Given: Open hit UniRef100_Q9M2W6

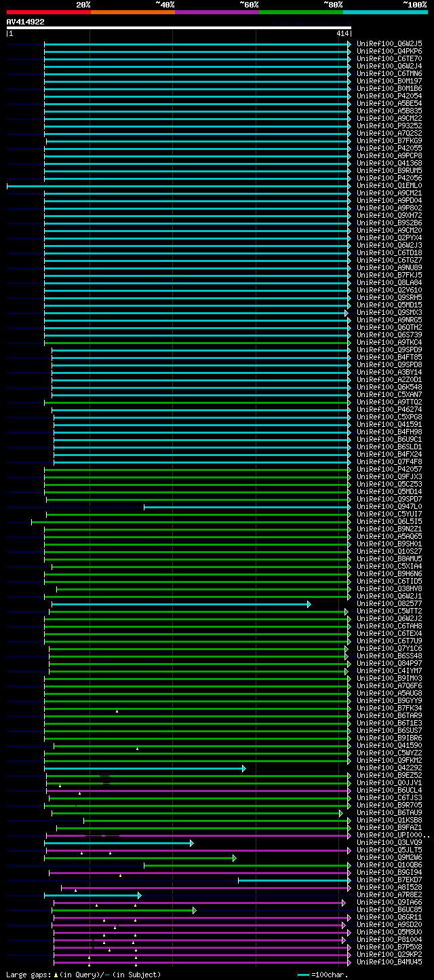Looking at the screenshot, I should tap(389, 857).
